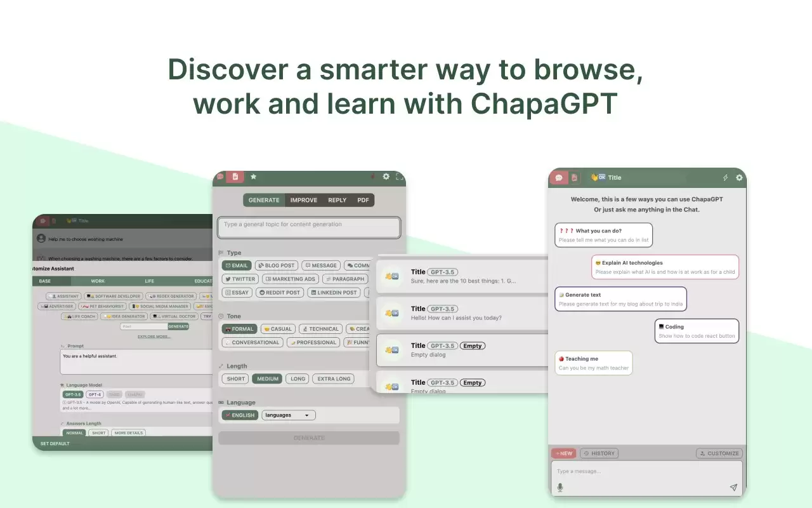The height and width of the screenshot is (508, 812).
Task: Set length to SHORT in generator panel
Action: pos(235,378)
